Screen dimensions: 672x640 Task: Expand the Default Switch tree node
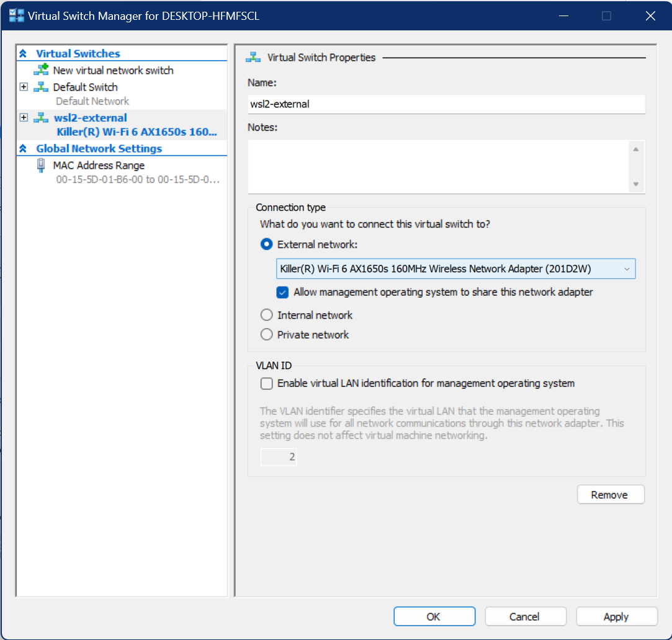click(x=24, y=87)
